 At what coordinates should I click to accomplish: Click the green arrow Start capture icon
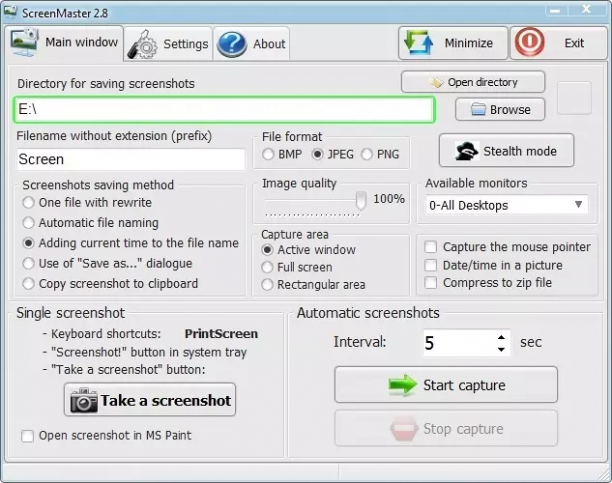403,385
